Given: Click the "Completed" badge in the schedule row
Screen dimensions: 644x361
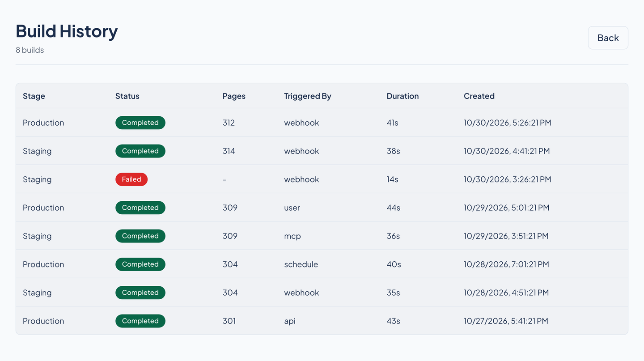Looking at the screenshot, I should 140,264.
